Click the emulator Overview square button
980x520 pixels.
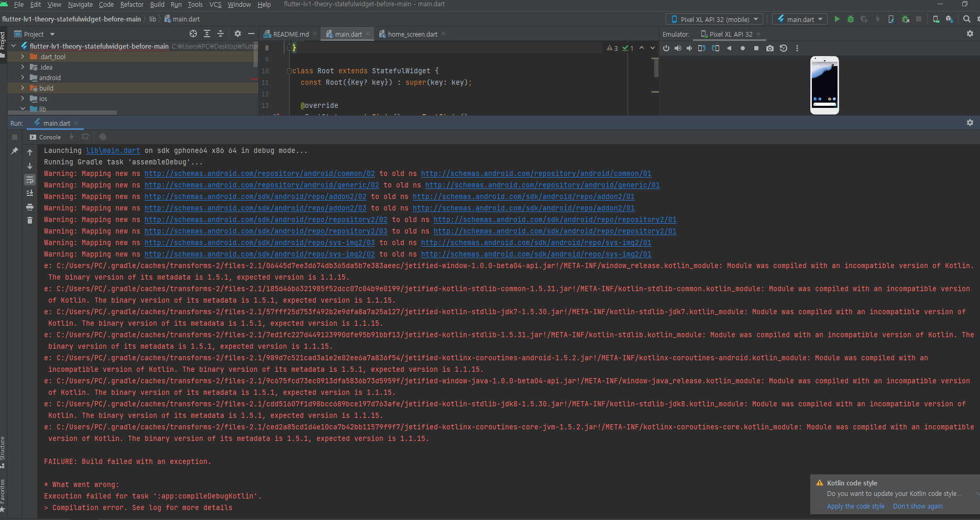(756, 48)
